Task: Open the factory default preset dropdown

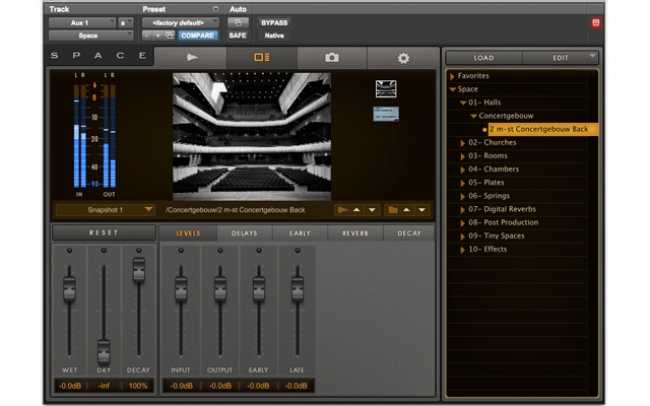Action: coord(180,23)
